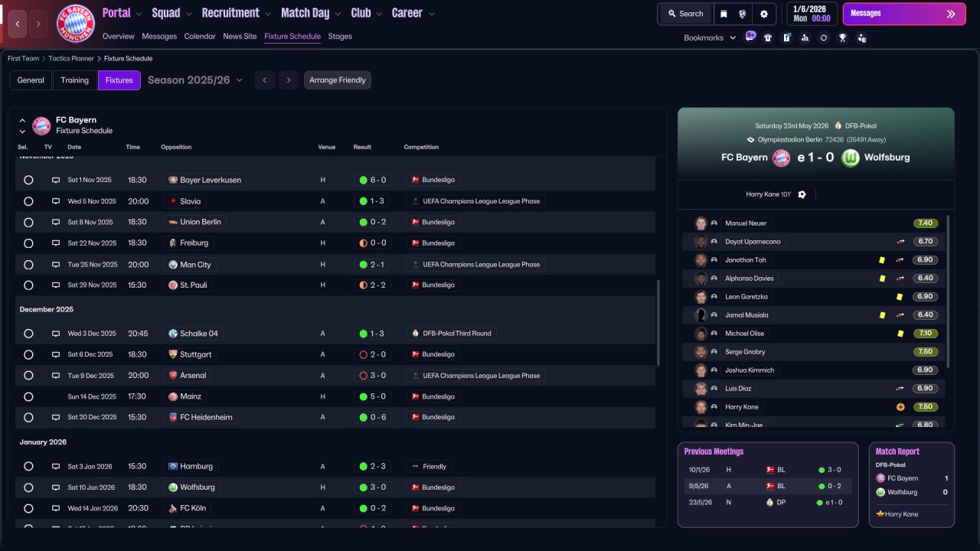Select the FC Heidenheim fixture radio button
The height and width of the screenshot is (551, 980).
(28, 417)
